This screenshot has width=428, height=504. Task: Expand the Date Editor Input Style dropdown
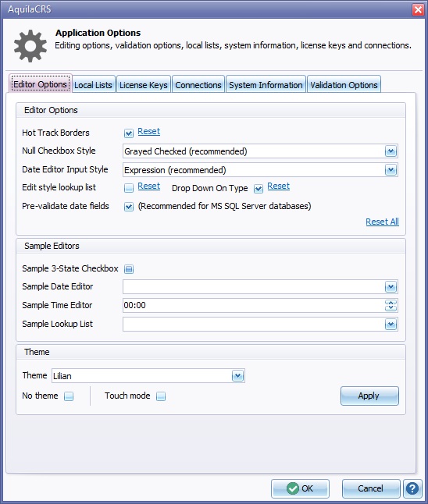click(x=391, y=170)
